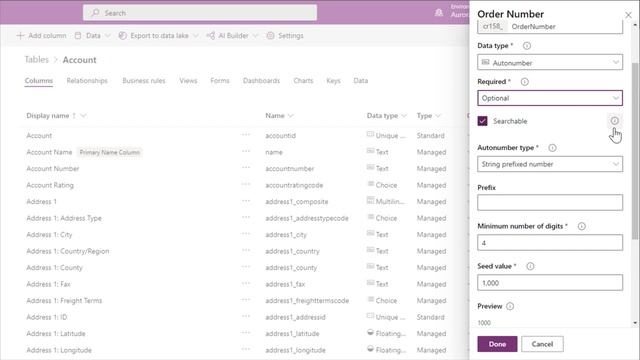Click Done to save the column
The width and height of the screenshot is (640, 360).
tap(497, 344)
